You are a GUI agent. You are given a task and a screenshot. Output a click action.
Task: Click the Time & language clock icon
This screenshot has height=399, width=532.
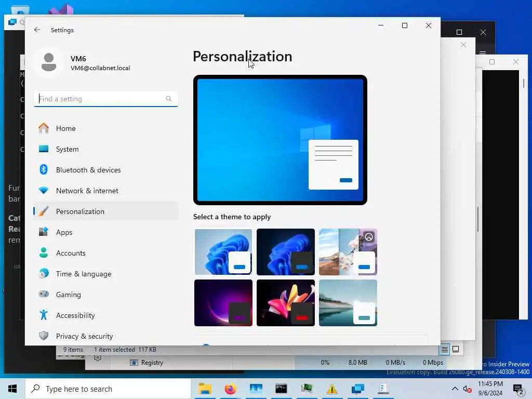point(44,273)
